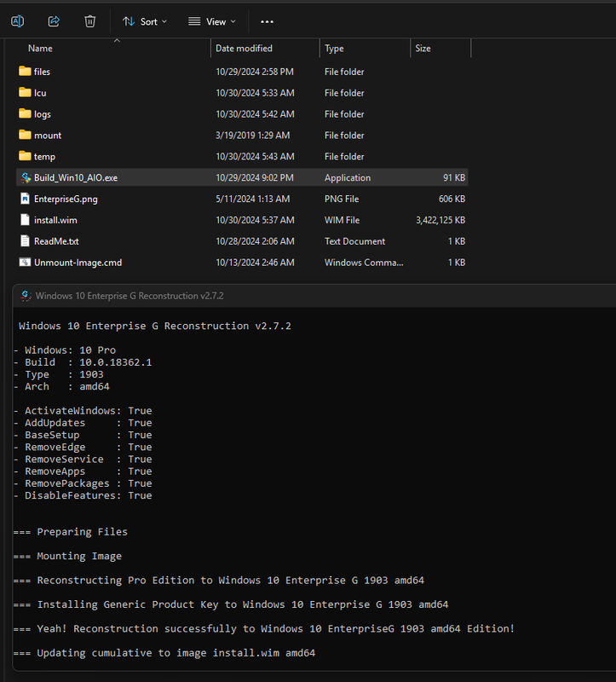Click the console line 'Type : 1903'
Screen dimensions: 616x682
[59, 374]
